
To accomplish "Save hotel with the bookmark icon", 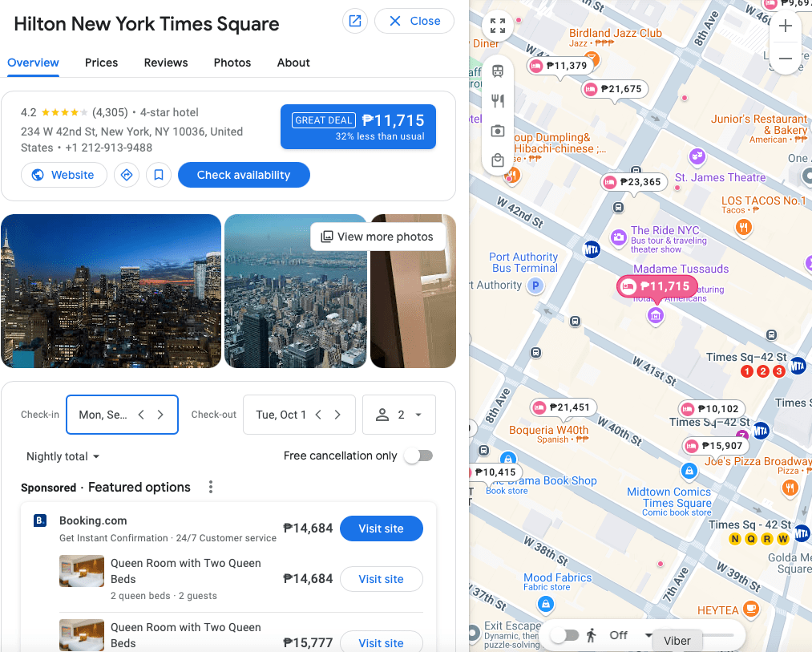I will (159, 175).
